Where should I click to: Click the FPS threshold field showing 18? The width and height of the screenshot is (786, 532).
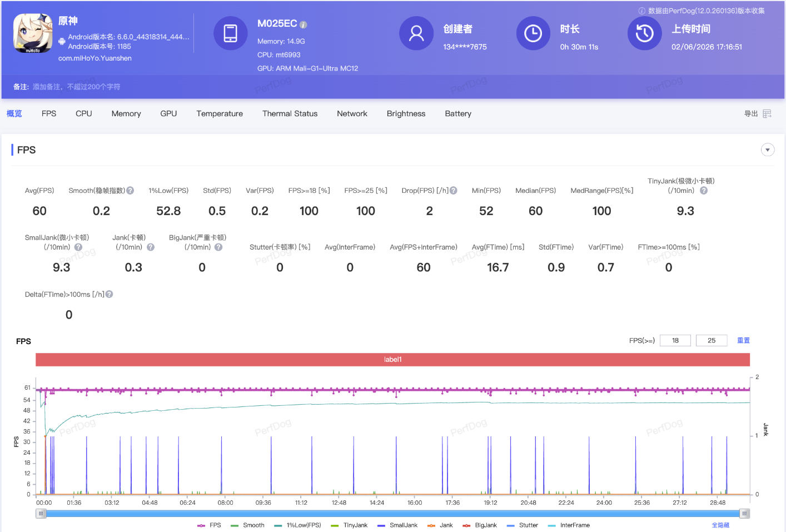click(x=675, y=340)
